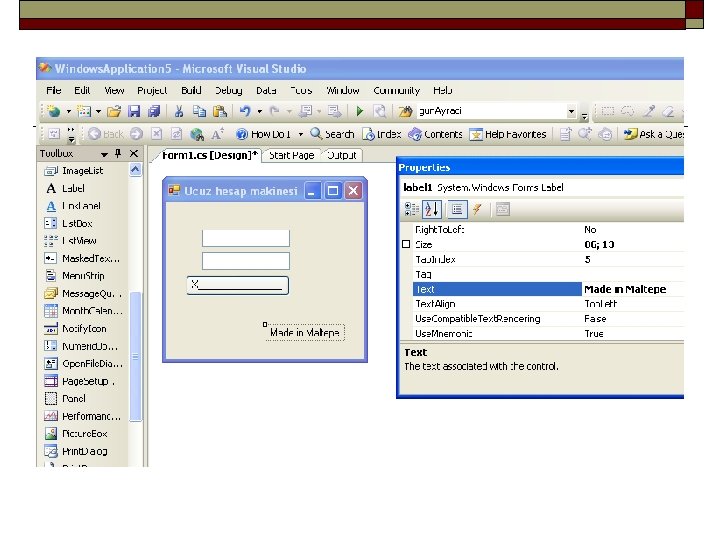720x540 pixels.
Task: Switch to the Start Page tab
Action: click(x=292, y=155)
